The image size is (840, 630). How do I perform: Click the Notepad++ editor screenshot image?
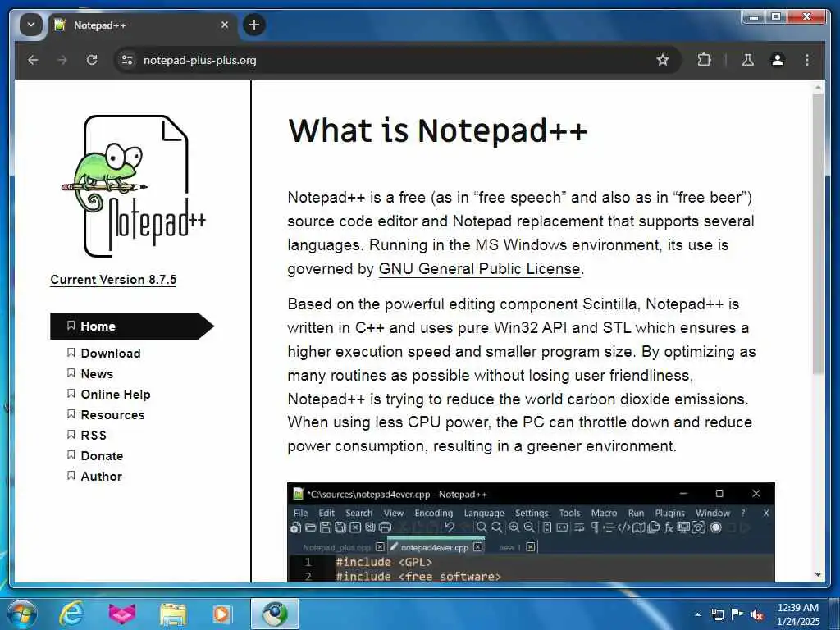(531, 532)
